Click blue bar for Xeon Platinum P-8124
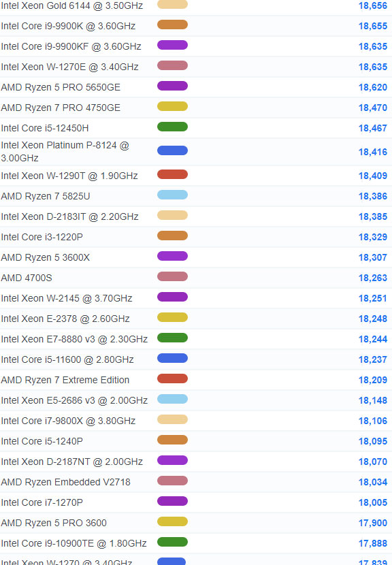Viewport: 392px width, 565px height. [173, 150]
